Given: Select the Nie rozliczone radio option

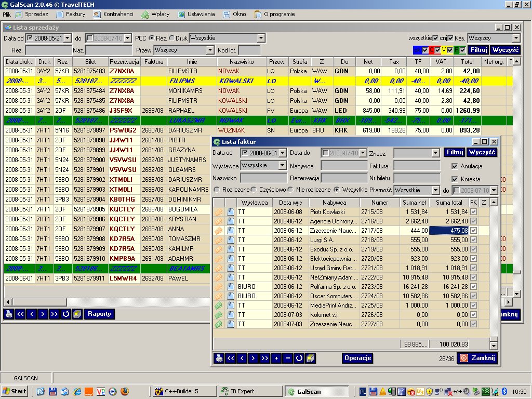Looking at the screenshot, I should (x=290, y=190).
